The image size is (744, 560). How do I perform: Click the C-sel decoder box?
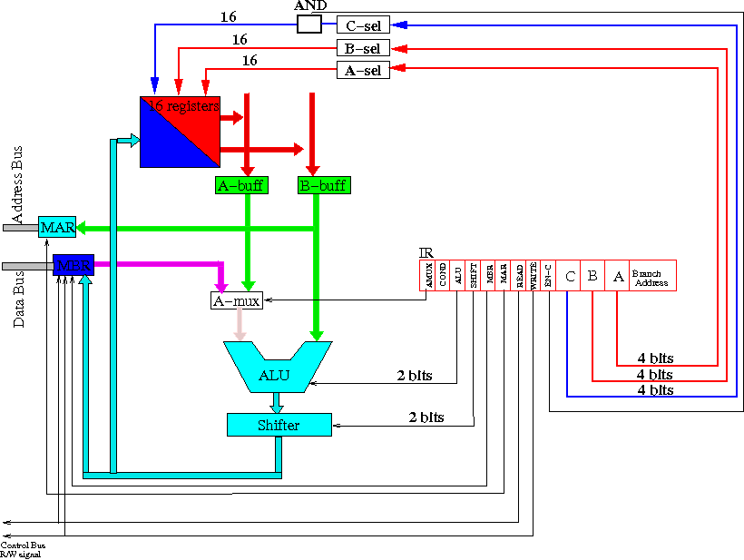[363, 25]
